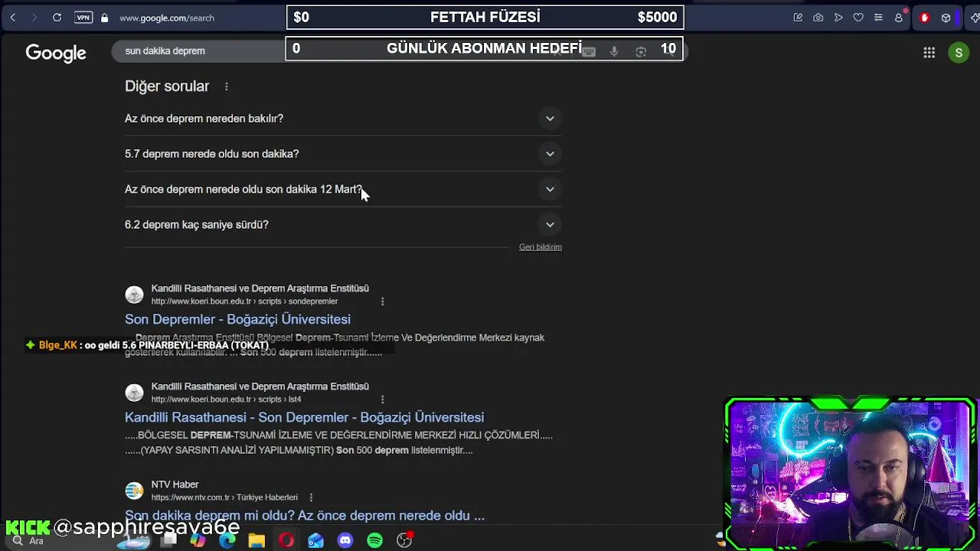Expand '5.7 deprem nerede oldu son dakika?' question

550,154
